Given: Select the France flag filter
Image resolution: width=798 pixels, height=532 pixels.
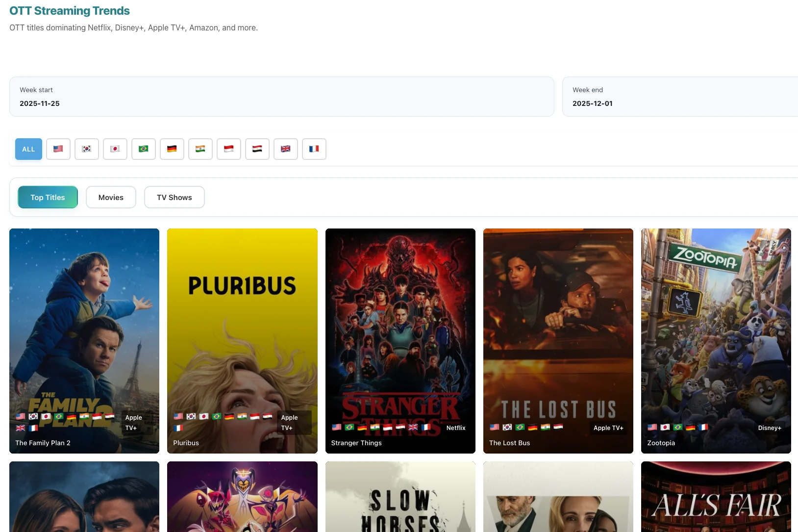Looking at the screenshot, I should click(x=314, y=149).
